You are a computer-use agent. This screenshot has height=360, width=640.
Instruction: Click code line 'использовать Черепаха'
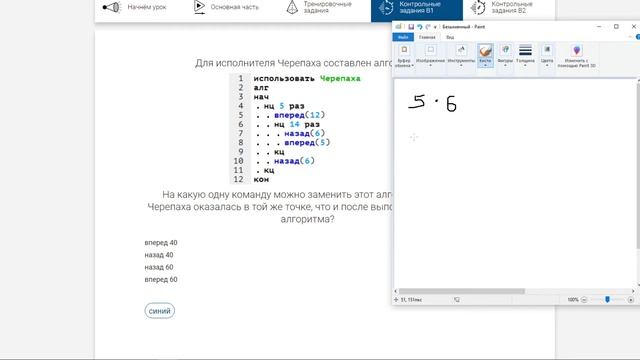click(307, 78)
